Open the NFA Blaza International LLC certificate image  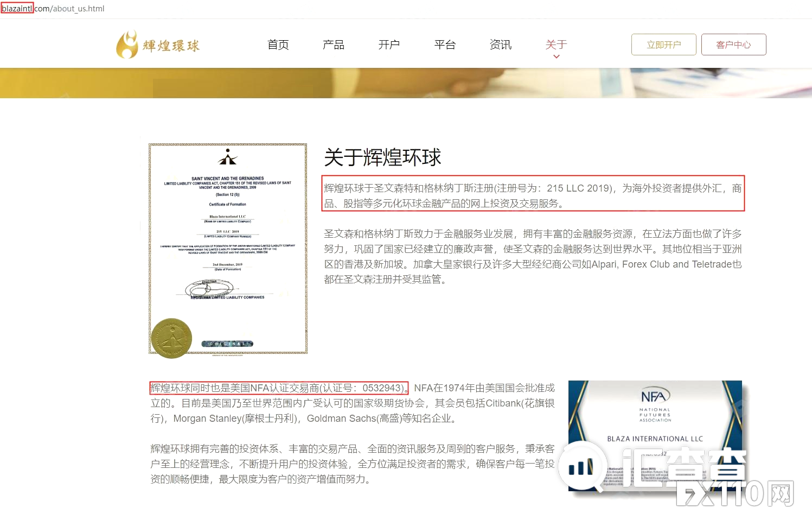tap(655, 436)
